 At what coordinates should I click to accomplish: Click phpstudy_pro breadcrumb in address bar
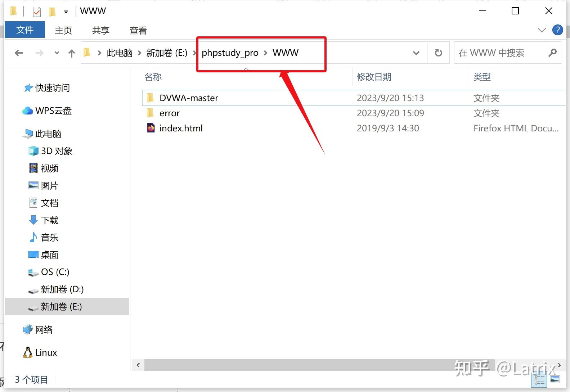(230, 53)
